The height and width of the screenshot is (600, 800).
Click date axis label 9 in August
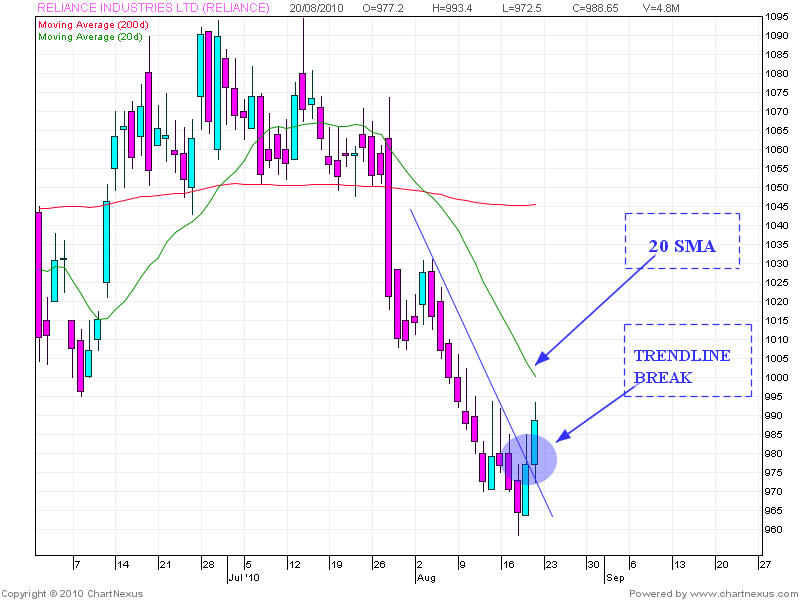(463, 565)
